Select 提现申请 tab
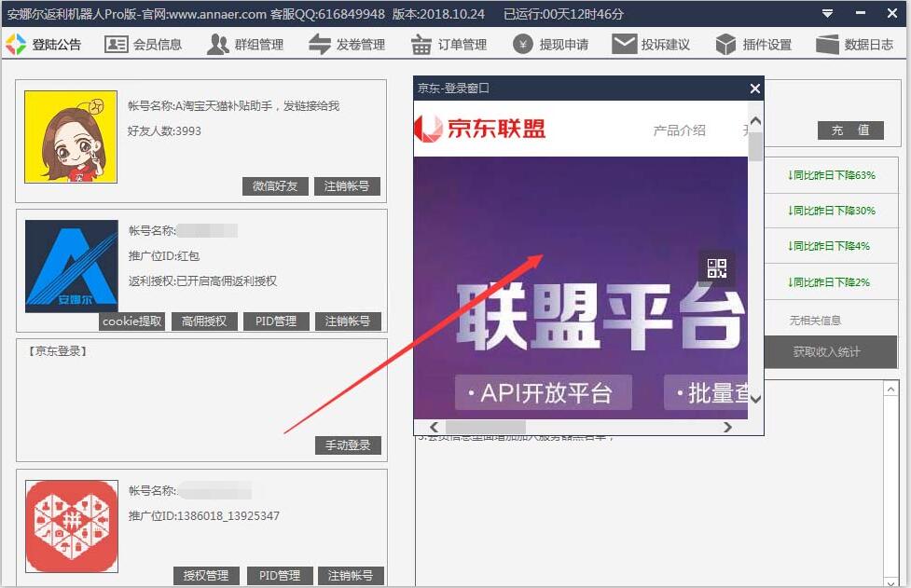The image size is (911, 588). tap(550, 44)
